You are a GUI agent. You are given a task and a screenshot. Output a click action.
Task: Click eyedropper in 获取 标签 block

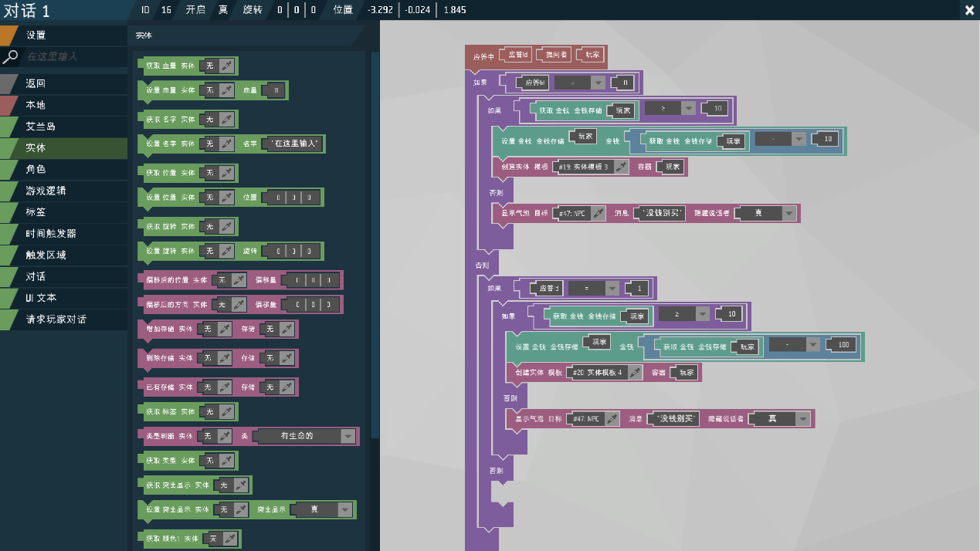coord(227,411)
